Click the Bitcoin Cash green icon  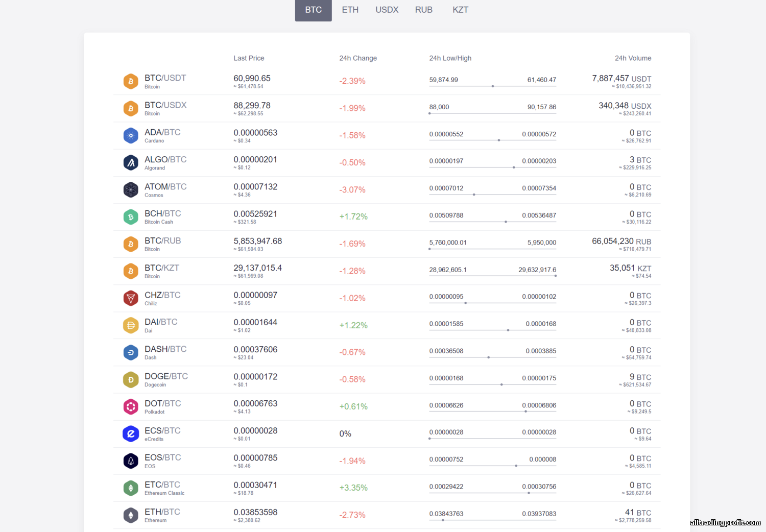(x=131, y=217)
